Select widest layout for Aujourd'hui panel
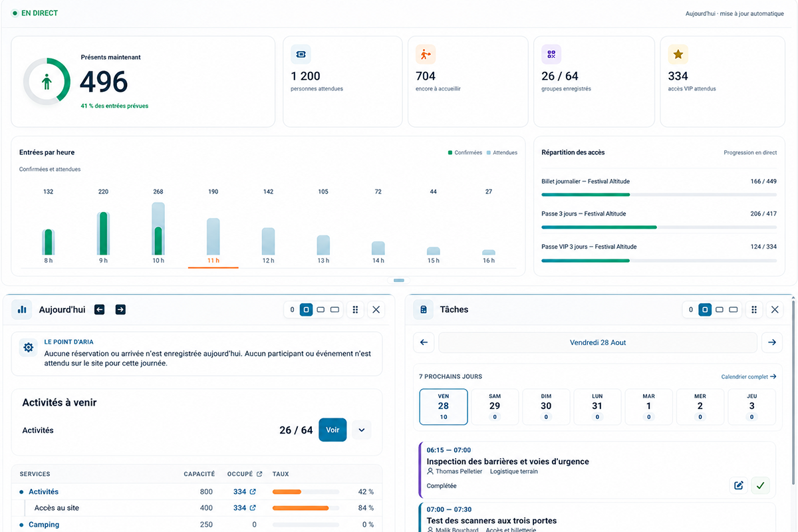Screen dimensions: 798x532 point(335,310)
